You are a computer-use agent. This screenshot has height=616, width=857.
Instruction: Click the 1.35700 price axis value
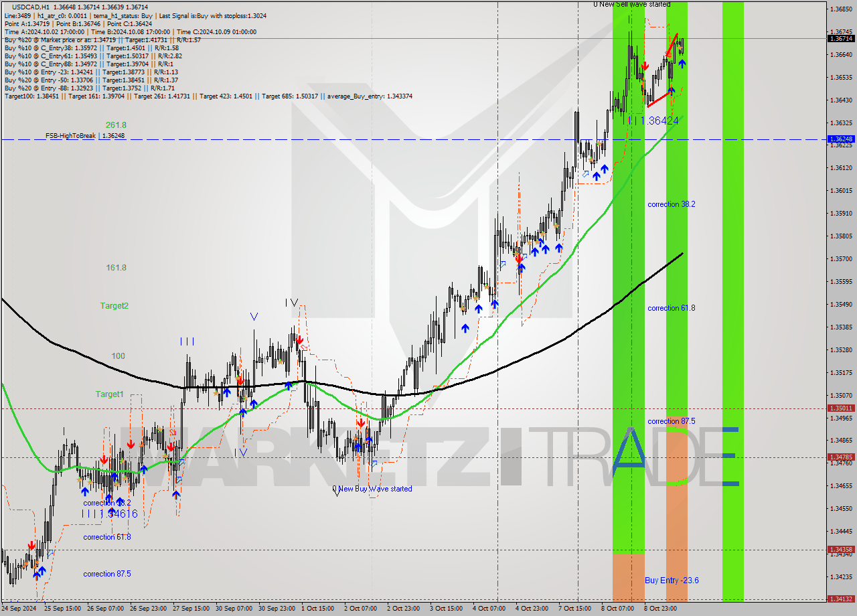pos(841,258)
